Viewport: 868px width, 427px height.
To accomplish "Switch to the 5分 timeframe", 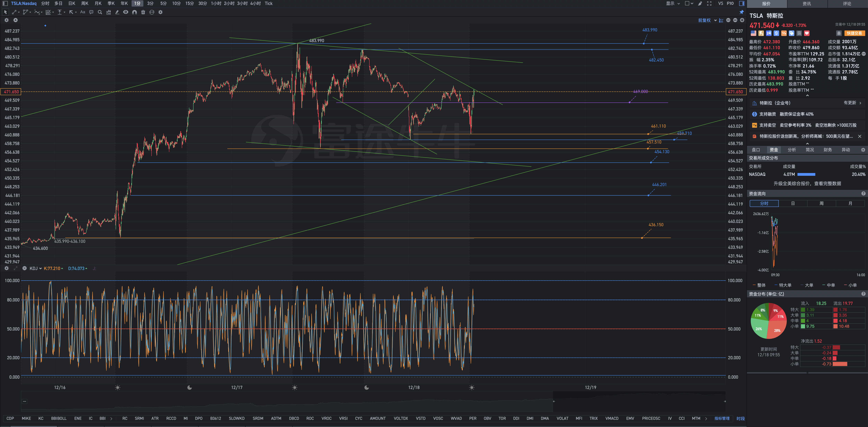I will pyautogui.click(x=163, y=3).
